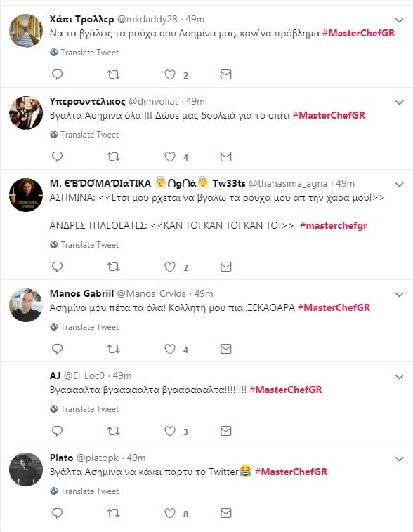This screenshot has width=413, height=532.
Task: Send the @Manos_Crvlds tweet via direct message
Action: click(x=226, y=349)
